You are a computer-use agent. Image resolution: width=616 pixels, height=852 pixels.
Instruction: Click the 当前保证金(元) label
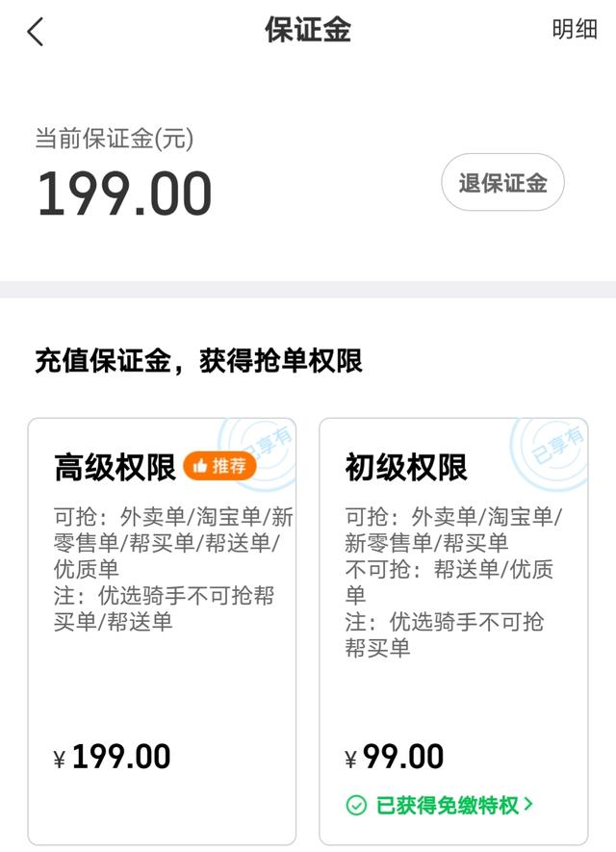pos(115,138)
